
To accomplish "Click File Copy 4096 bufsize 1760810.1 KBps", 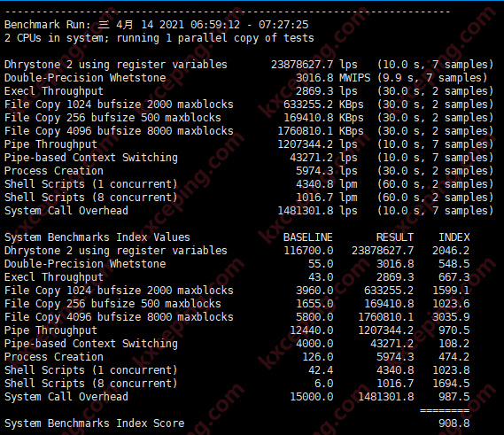I will [321, 131].
